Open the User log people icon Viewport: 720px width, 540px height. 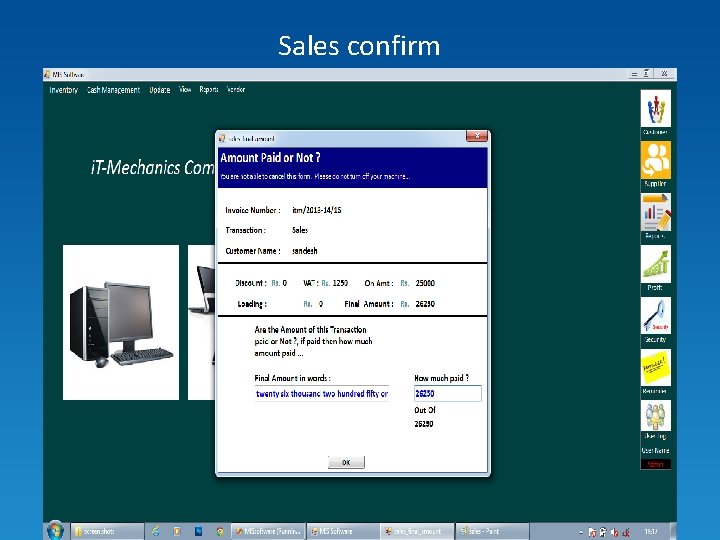click(656, 416)
